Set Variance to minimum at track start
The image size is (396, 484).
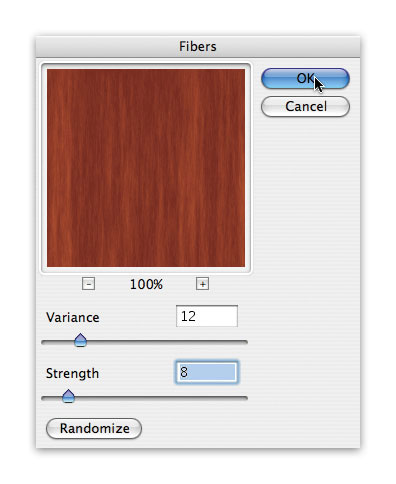(x=43, y=342)
